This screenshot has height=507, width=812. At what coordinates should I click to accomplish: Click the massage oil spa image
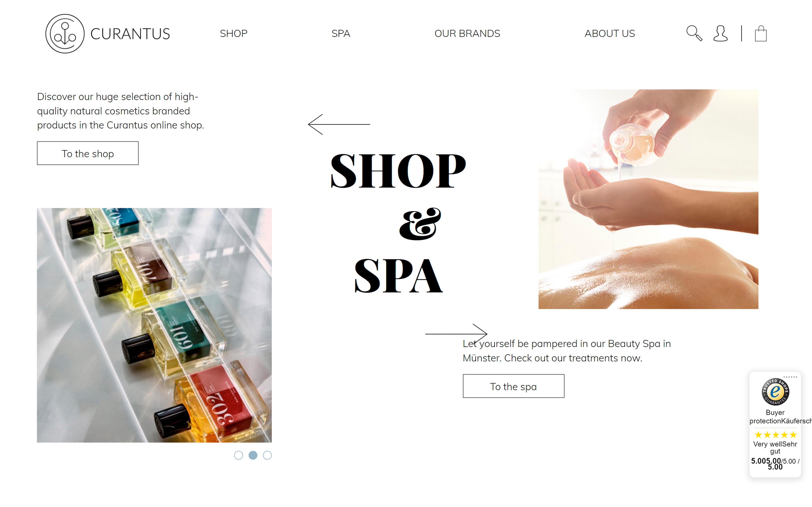[648, 199]
